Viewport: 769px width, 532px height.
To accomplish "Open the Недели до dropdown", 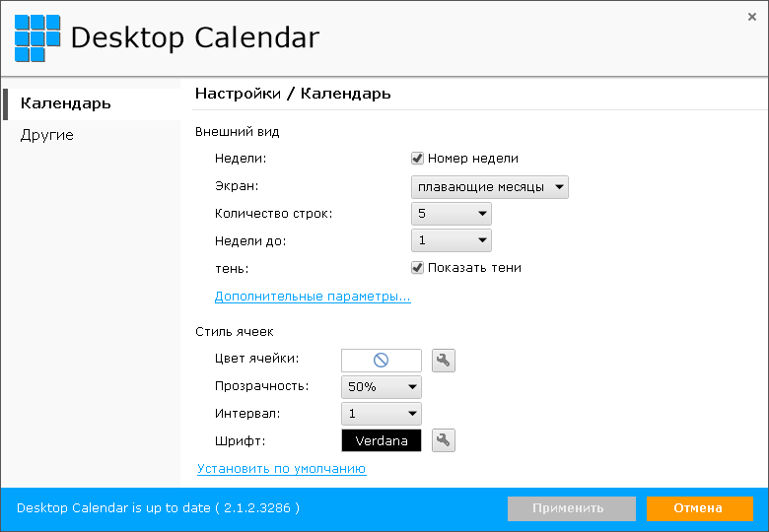I will [x=452, y=240].
